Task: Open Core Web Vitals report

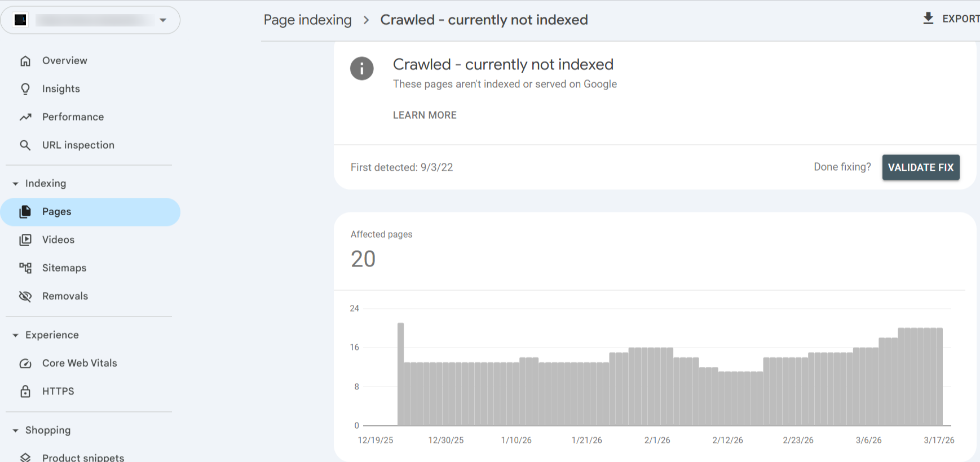Action: point(90,363)
